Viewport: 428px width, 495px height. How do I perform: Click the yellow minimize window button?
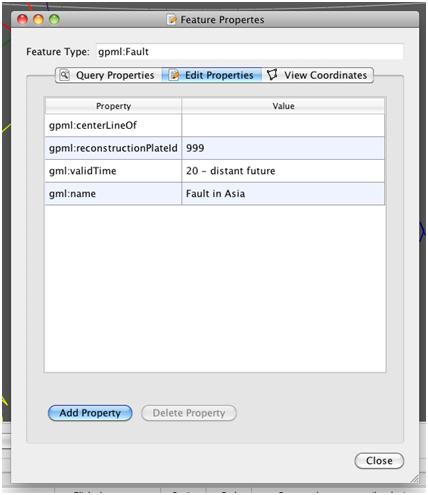[38, 20]
